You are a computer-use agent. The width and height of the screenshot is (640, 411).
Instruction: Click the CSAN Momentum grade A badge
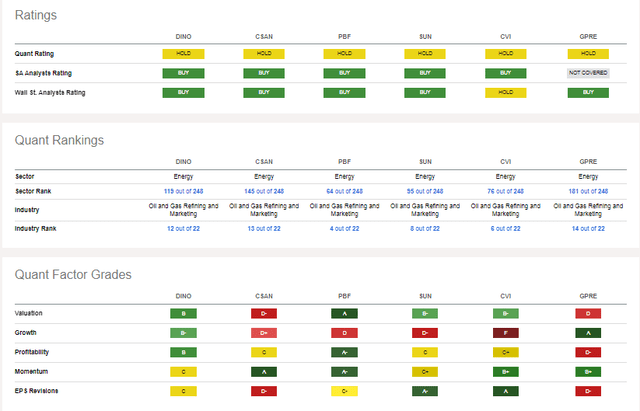[264, 372]
